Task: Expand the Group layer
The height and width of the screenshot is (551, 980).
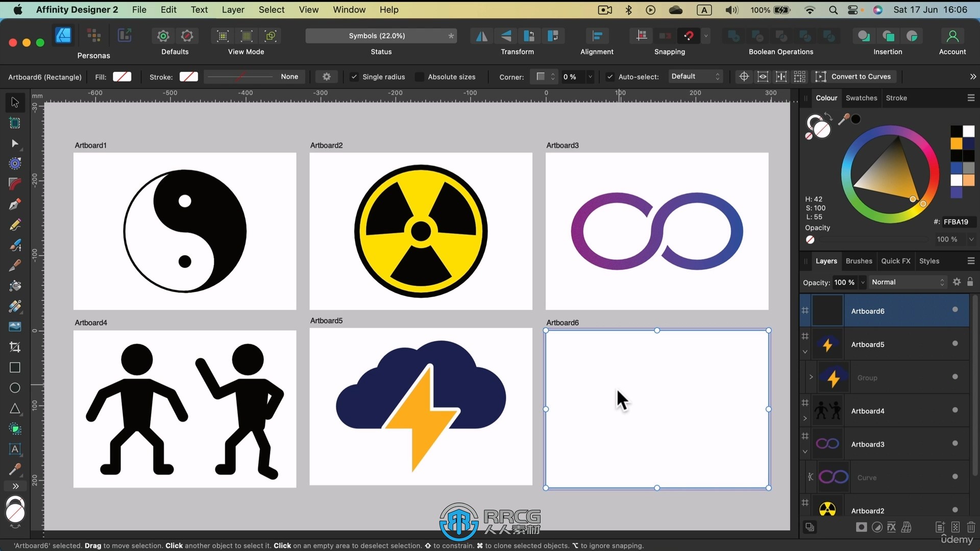Action: 811,377
